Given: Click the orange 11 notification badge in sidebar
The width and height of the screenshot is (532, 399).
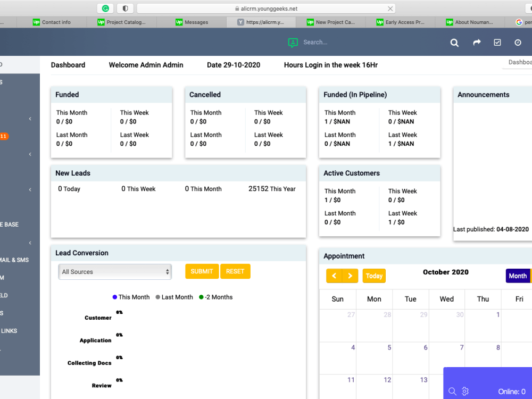Looking at the screenshot, I should click(x=4, y=136).
